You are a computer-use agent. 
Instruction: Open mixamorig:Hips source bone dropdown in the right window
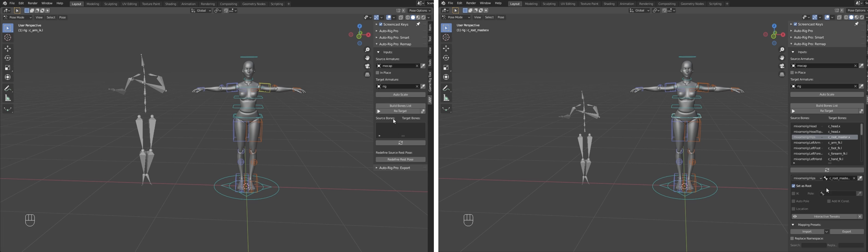[x=807, y=178]
